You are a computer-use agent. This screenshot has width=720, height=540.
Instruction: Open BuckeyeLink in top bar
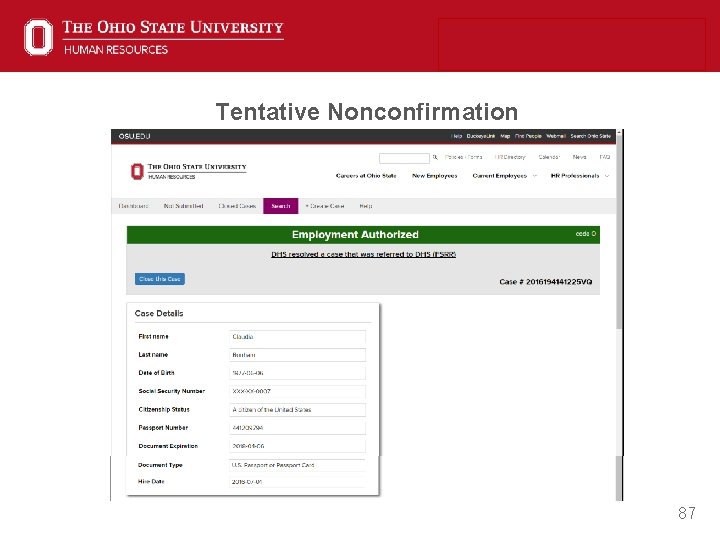point(481,136)
